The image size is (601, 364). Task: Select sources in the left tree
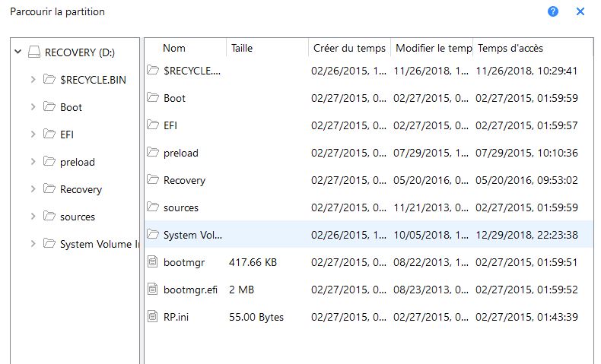pyautogui.click(x=78, y=217)
